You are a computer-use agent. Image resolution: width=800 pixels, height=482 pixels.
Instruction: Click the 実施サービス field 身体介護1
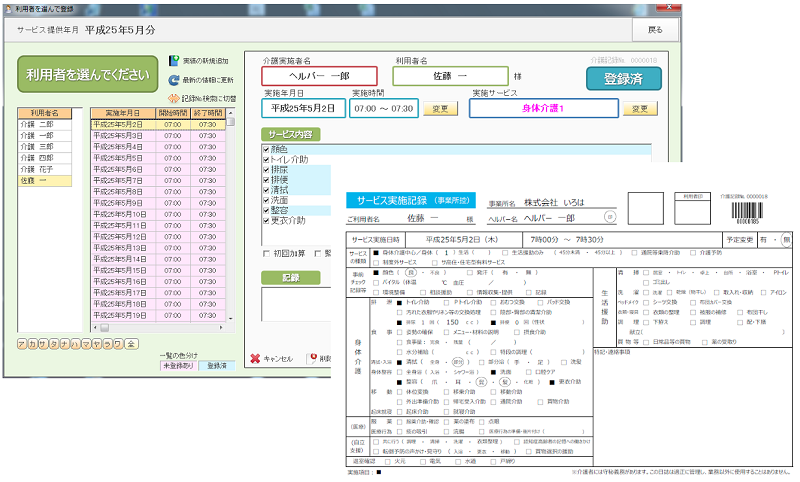[x=543, y=108]
